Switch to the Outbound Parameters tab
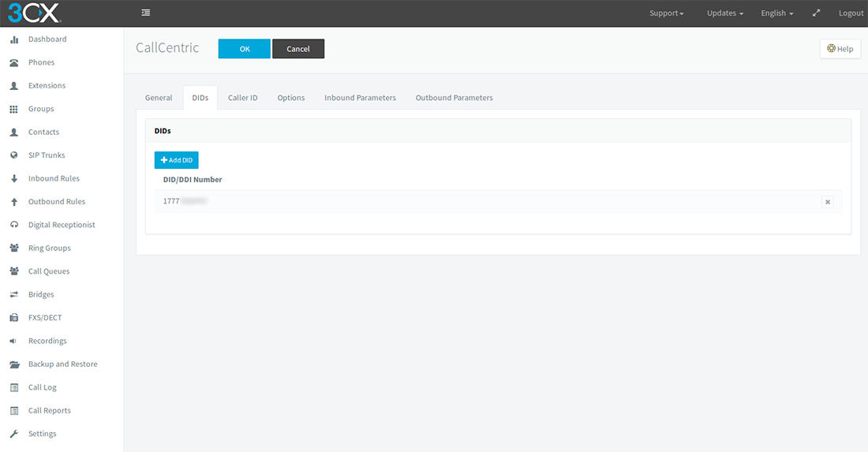The image size is (868, 452). pos(454,98)
